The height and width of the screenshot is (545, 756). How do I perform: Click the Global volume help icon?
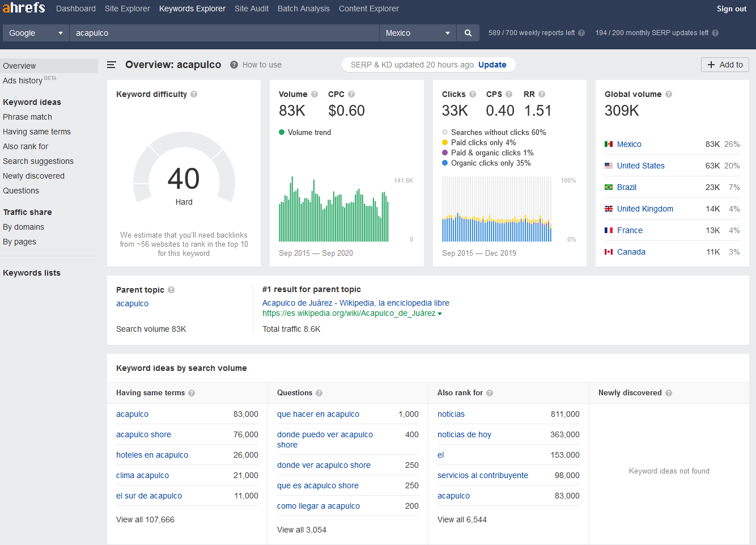670,94
